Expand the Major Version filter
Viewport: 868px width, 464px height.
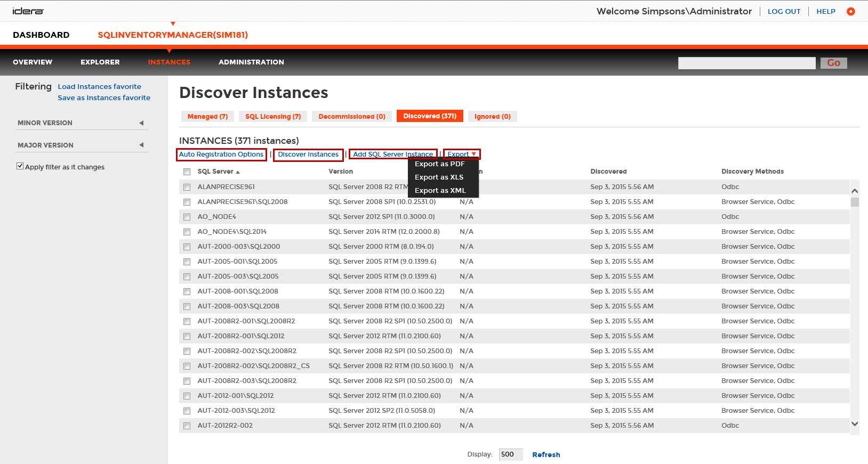[141, 145]
